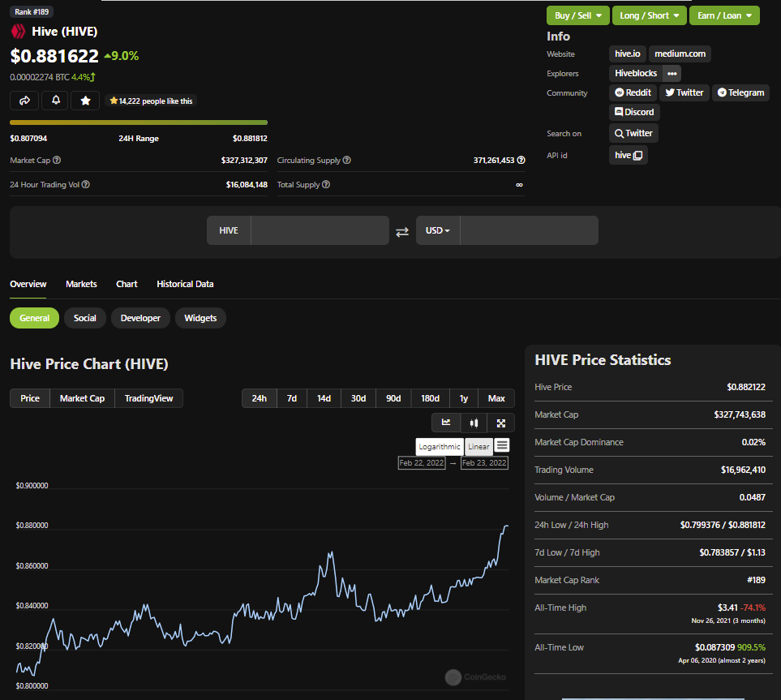Visit medium.com website link
The image size is (781, 700).
[680, 54]
